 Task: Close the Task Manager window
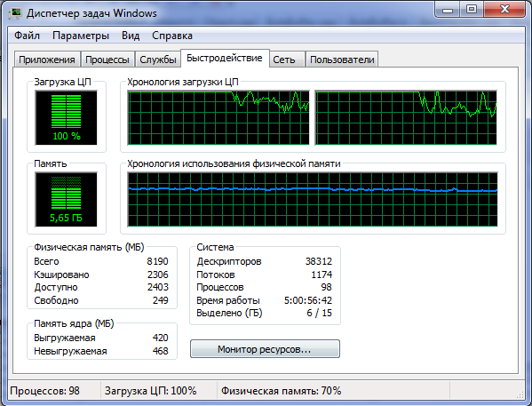tap(504, 10)
